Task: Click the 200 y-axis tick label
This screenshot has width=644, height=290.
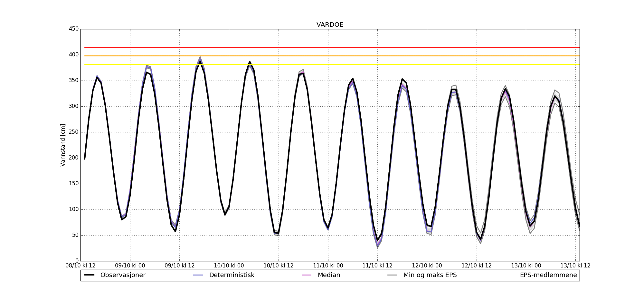Action: coord(74,158)
